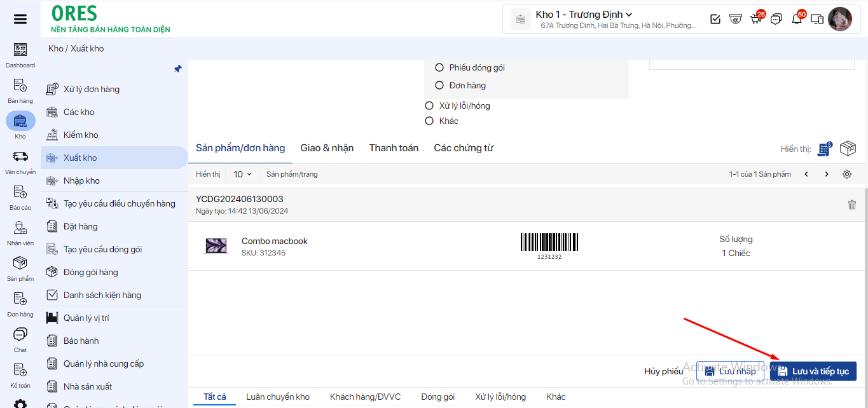Image resolution: width=868 pixels, height=408 pixels.
Task: Delete order YCDG202406130003 with trash icon
Action: (x=852, y=205)
